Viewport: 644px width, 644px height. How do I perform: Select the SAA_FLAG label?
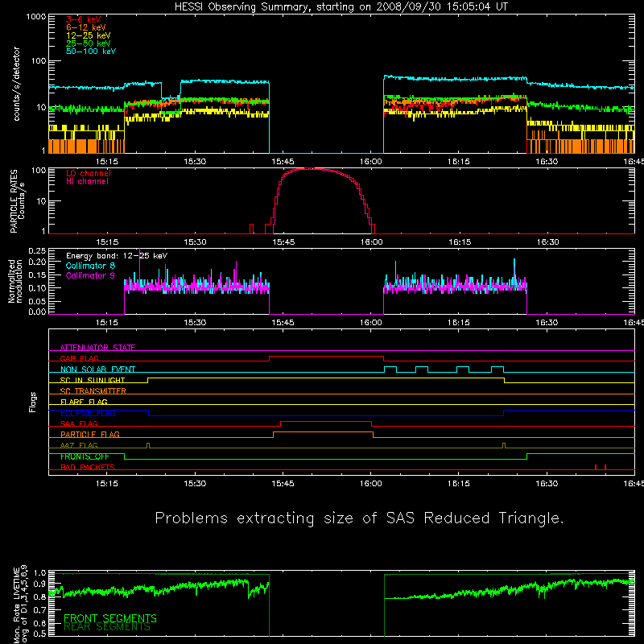click(x=79, y=423)
